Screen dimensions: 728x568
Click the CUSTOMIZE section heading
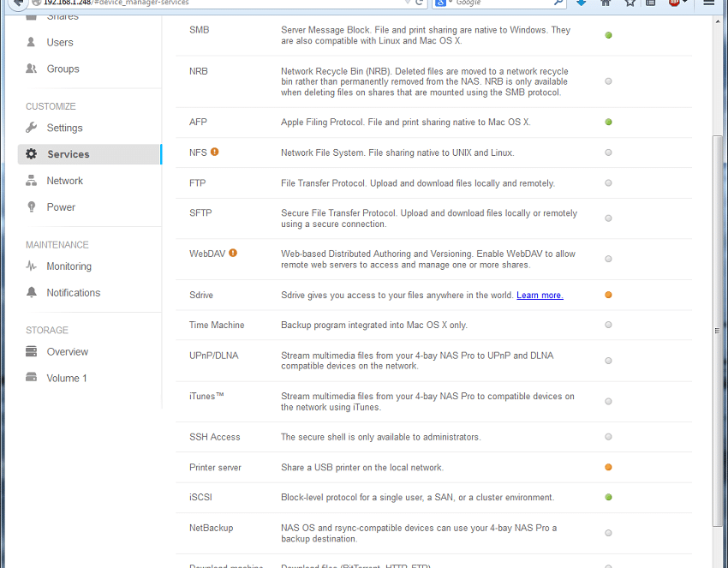coord(51,106)
